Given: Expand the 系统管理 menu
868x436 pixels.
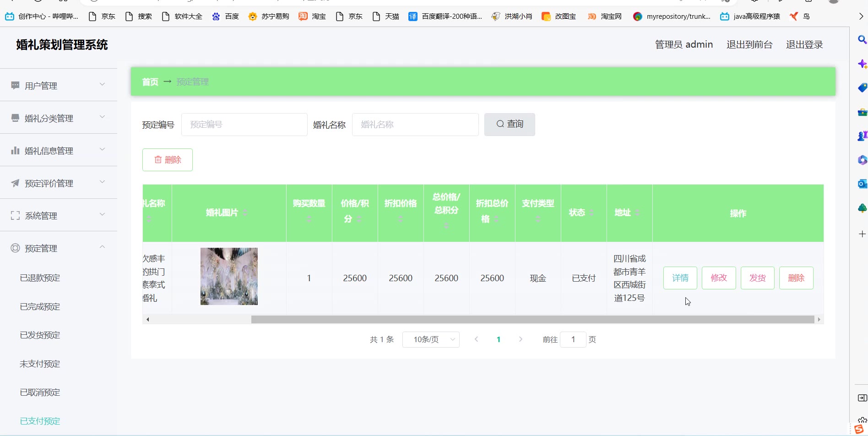Looking at the screenshot, I should tap(103, 214).
